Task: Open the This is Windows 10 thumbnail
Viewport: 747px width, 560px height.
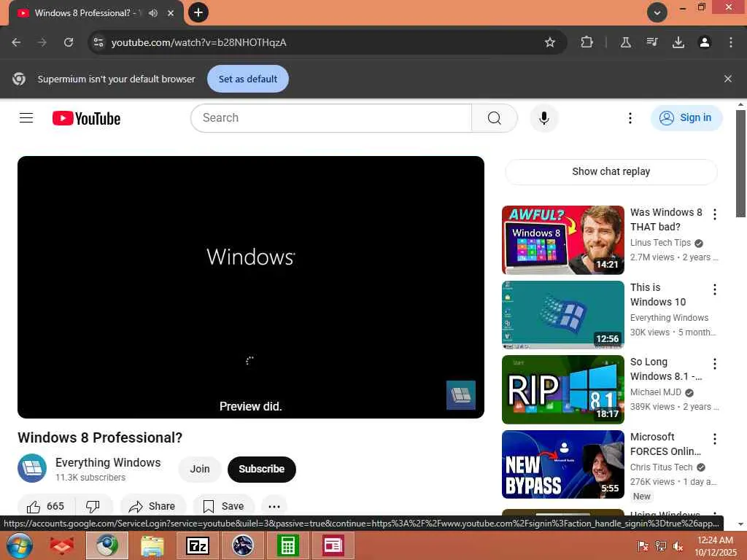Action: [562, 315]
